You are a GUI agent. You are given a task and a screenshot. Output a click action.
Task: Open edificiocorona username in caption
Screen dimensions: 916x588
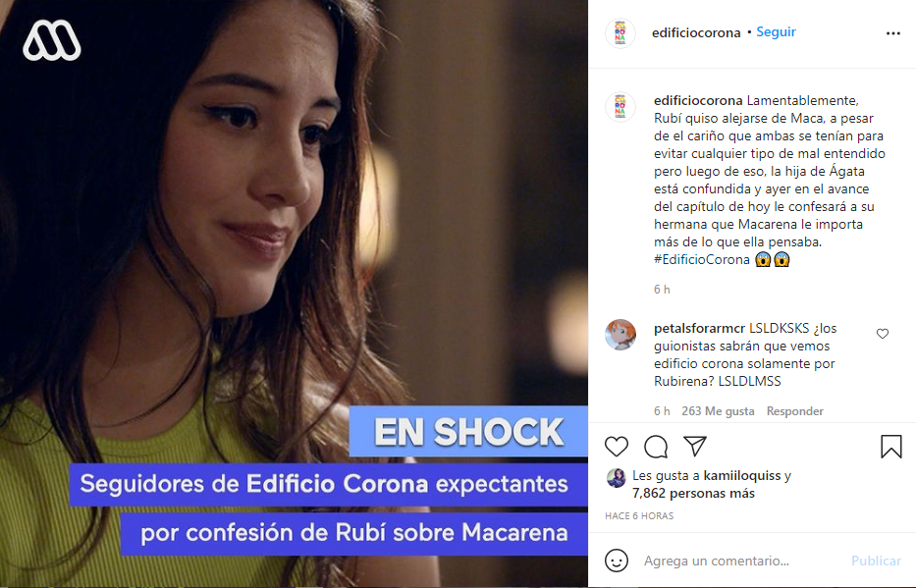(x=698, y=100)
